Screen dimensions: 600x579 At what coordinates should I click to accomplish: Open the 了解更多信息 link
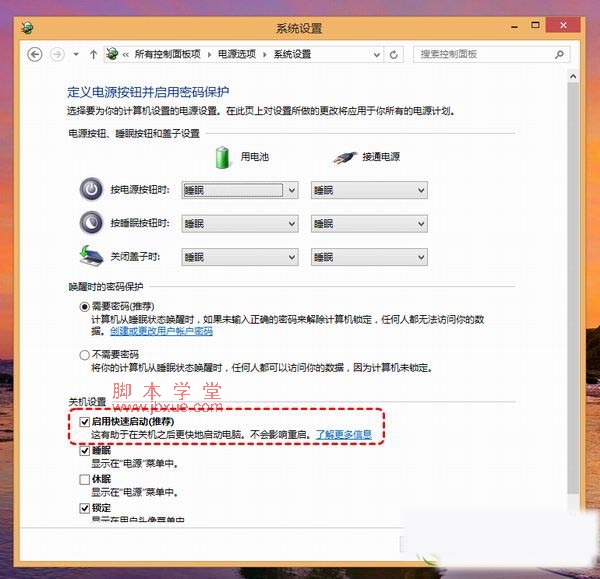[343, 435]
